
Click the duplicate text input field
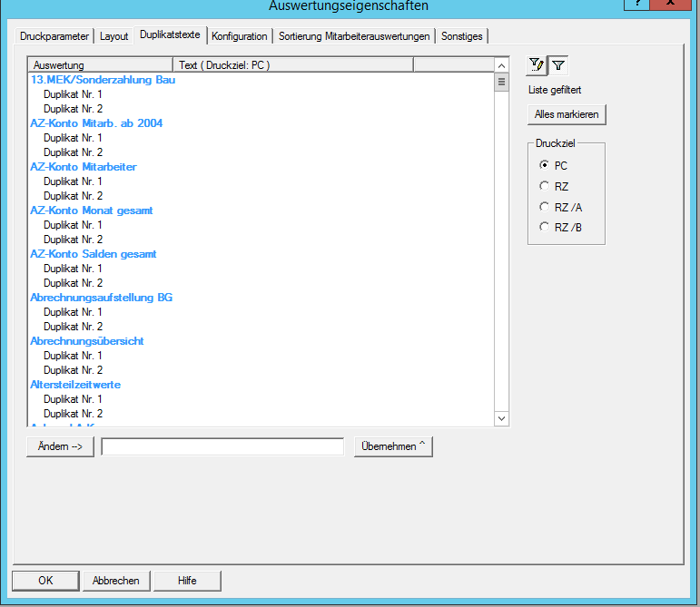click(222, 446)
